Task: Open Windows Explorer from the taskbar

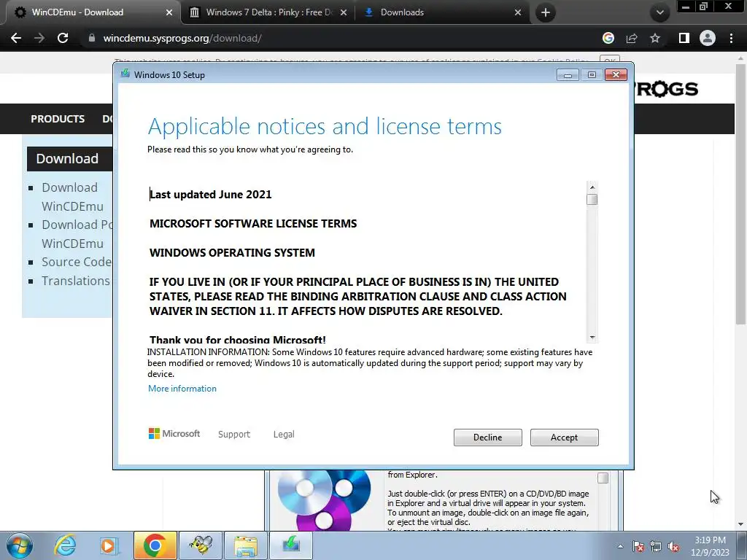Action: (x=246, y=545)
